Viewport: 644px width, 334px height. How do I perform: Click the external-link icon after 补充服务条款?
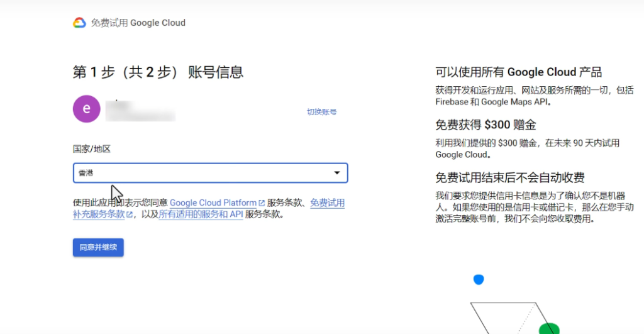point(130,214)
